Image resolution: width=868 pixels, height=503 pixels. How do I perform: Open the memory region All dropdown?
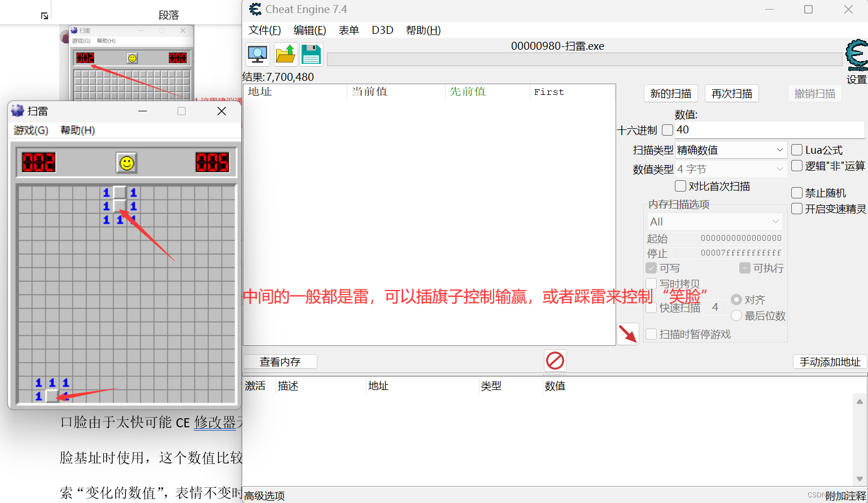(x=715, y=222)
